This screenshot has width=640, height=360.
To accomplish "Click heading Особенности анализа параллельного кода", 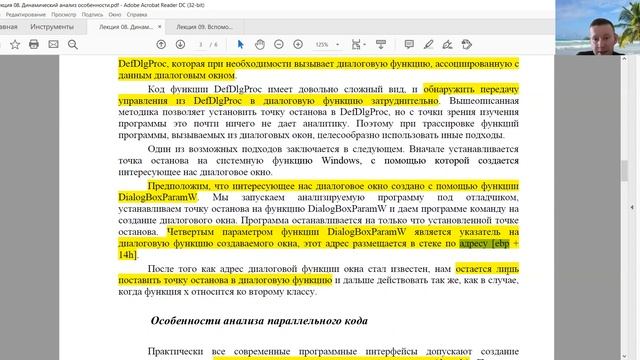I will pos(259,321).
